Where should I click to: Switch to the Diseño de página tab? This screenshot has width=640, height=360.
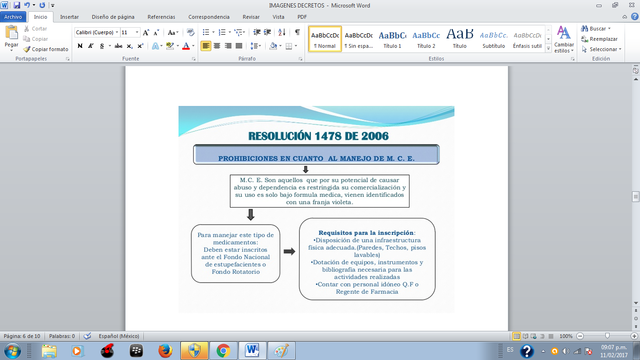tap(113, 17)
